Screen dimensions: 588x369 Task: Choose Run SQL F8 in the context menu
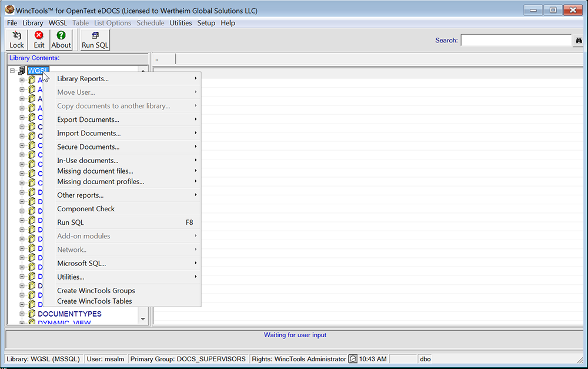pos(122,222)
